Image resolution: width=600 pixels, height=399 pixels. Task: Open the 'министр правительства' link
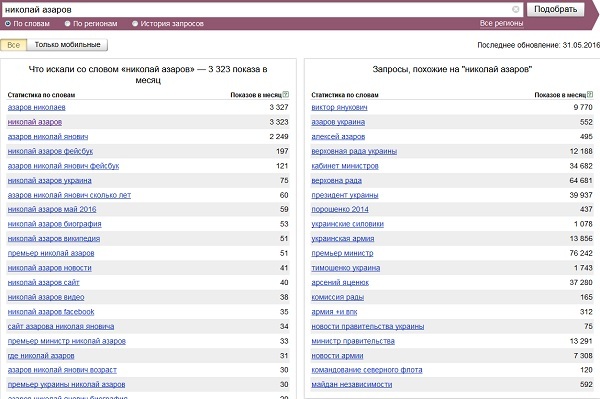click(x=353, y=341)
